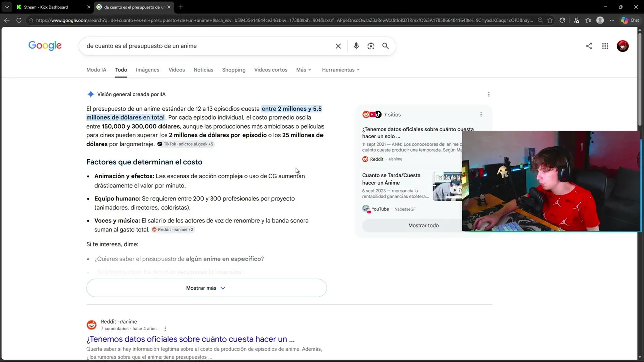Open the Google account avatar menu
Viewport: 644px width, 362px height.
point(623,46)
